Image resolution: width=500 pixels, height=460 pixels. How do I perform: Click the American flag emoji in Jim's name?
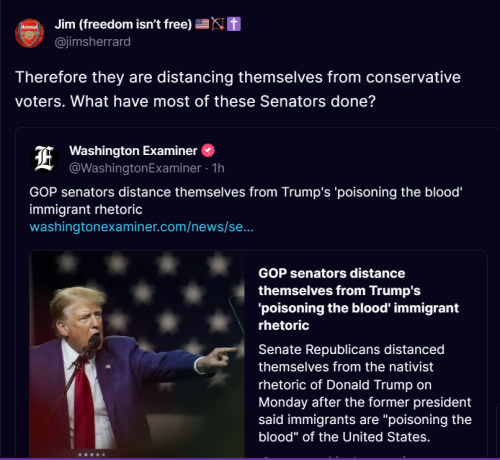(202, 24)
